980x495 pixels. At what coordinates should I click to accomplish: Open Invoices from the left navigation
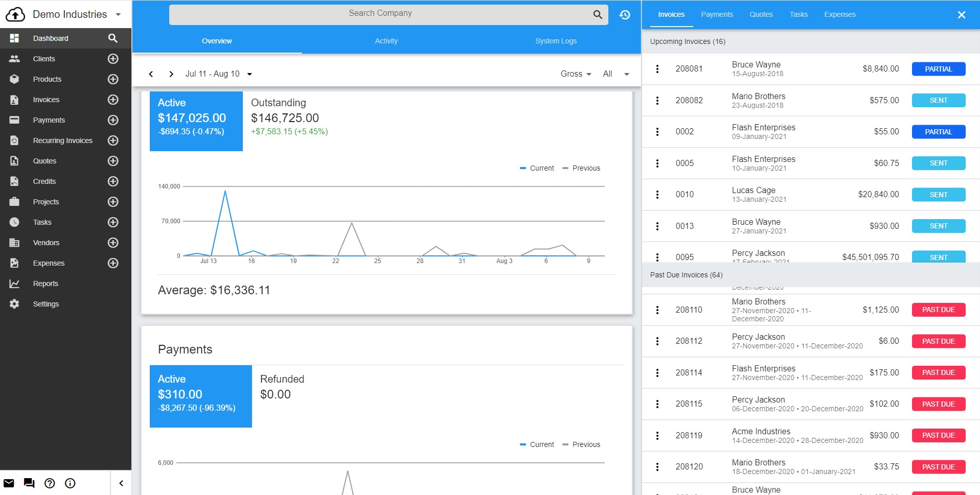tap(46, 100)
